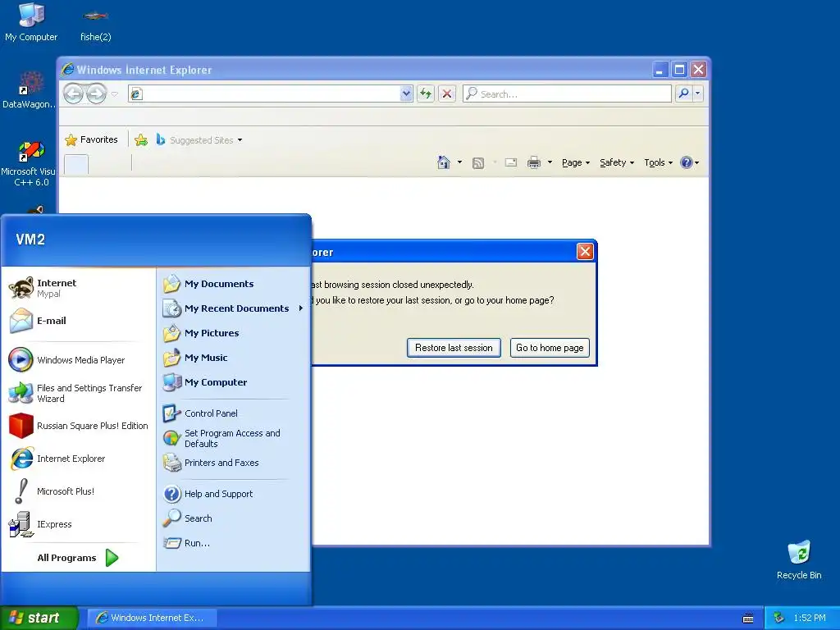This screenshot has width=840, height=630.
Task: Open Set Program Access and Defaults
Action: (234, 438)
